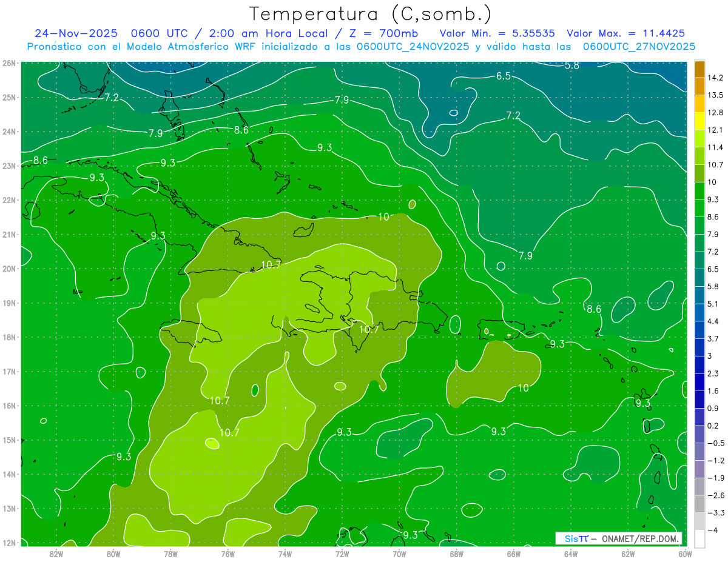Screen dimensions: 728x562
Task: Click the brown-orange swatch above 14.2 in the legend
Action: coord(699,69)
